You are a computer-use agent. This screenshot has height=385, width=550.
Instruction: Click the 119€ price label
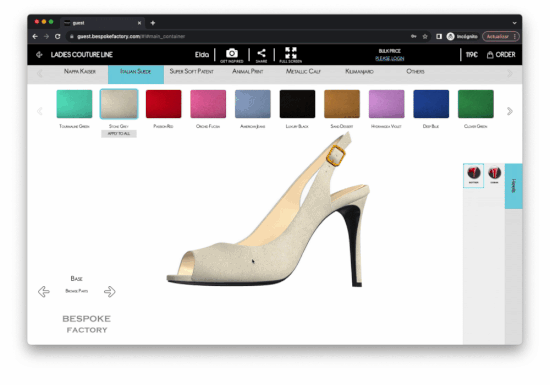point(471,55)
